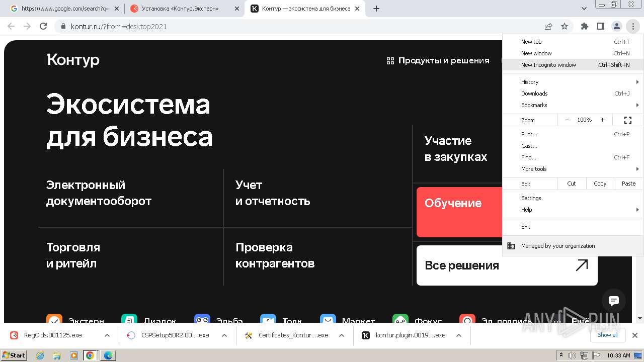This screenshot has height=362, width=644.
Task: Click the Эл. подпись product icon
Action: click(467, 319)
